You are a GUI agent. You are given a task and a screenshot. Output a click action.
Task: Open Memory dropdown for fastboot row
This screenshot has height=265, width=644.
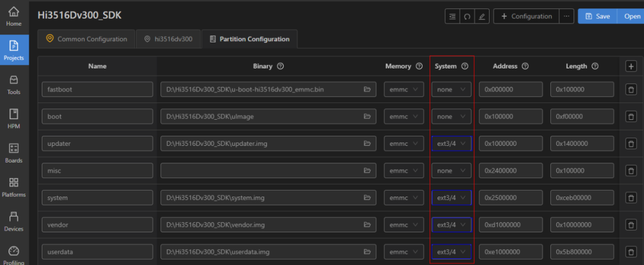[404, 89]
